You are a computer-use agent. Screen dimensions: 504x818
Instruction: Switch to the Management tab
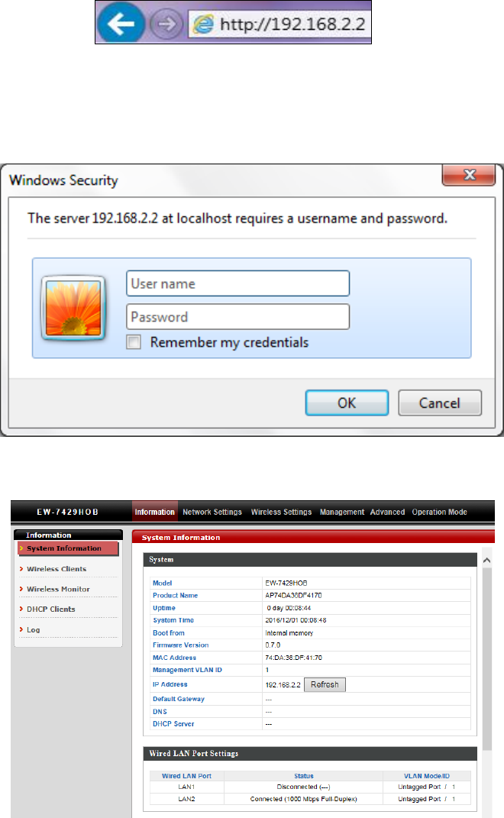pyautogui.click(x=342, y=512)
